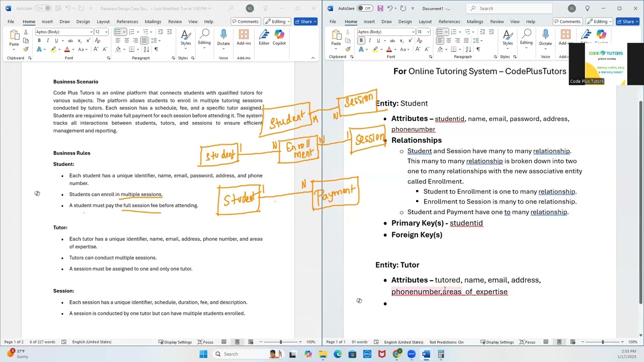This screenshot has width=644, height=362.
Task: Open Google Chrome from the taskbar
Action: [x=397, y=354]
